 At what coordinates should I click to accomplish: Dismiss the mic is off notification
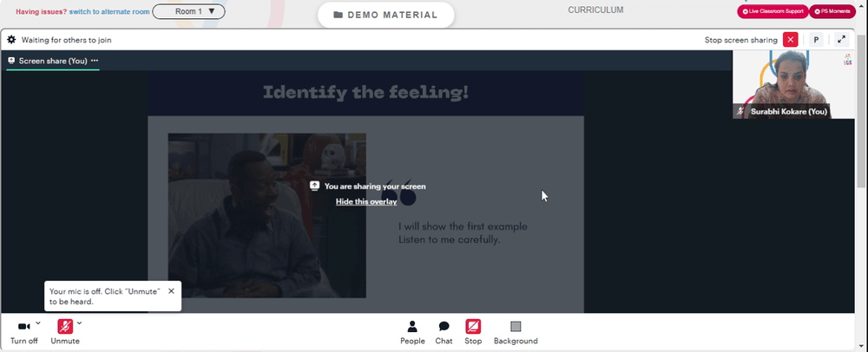click(x=171, y=291)
